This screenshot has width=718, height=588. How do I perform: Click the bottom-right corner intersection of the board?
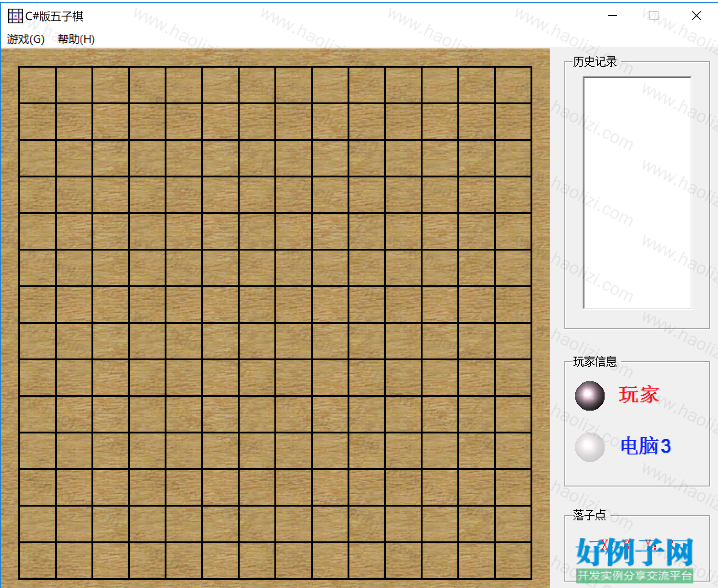pos(531,578)
